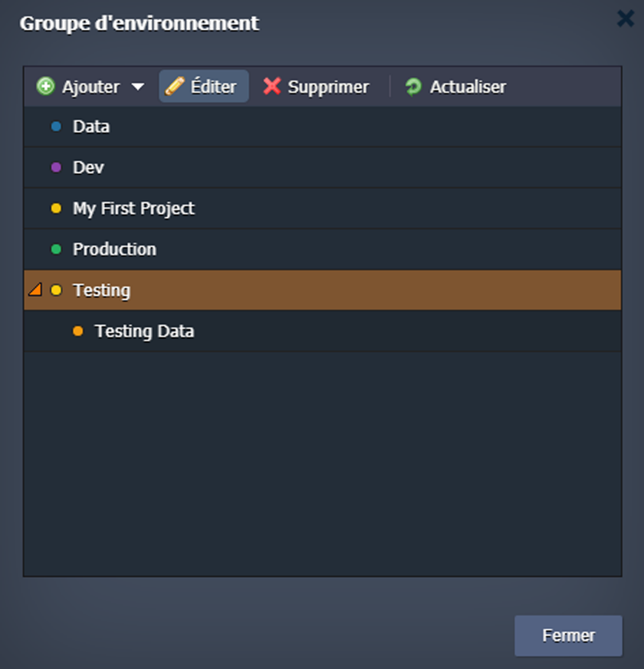
Task: Click the green Actualiser refresh icon
Action: coord(414,87)
